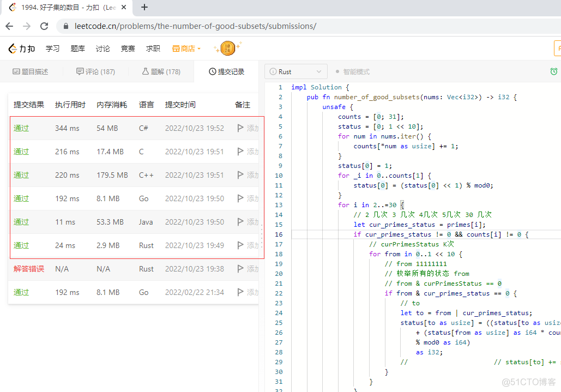Click the browser forward arrow
The image size is (561, 392).
pyautogui.click(x=27, y=26)
